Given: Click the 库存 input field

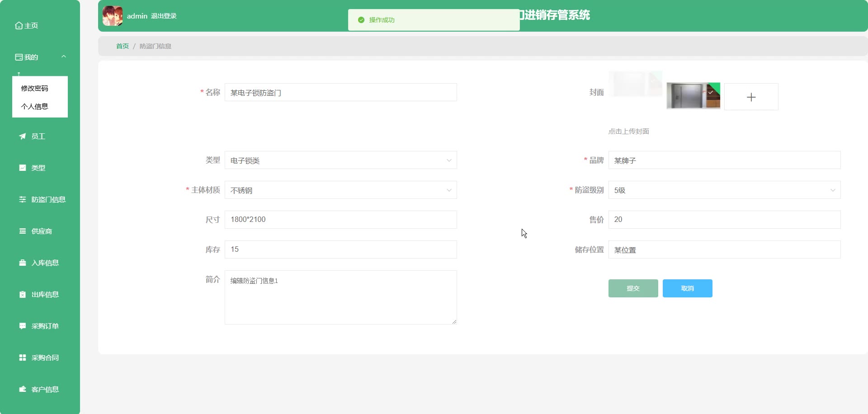Looking at the screenshot, I should pyautogui.click(x=341, y=249).
